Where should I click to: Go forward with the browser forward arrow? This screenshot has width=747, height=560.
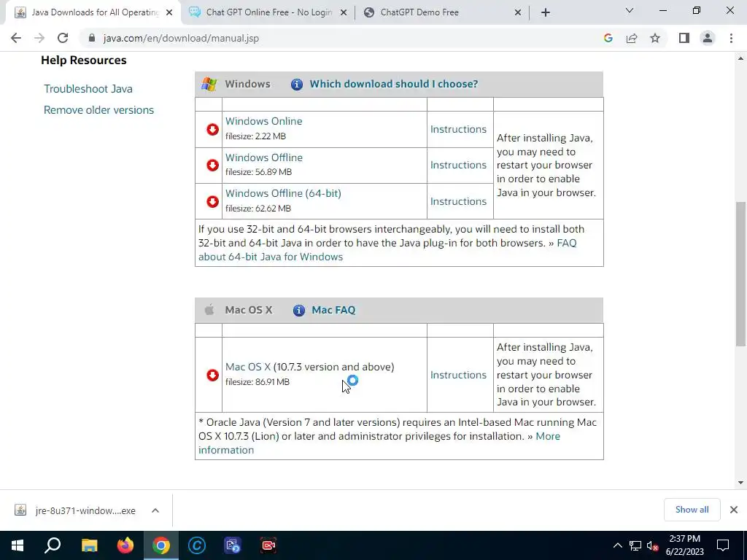pos(39,38)
